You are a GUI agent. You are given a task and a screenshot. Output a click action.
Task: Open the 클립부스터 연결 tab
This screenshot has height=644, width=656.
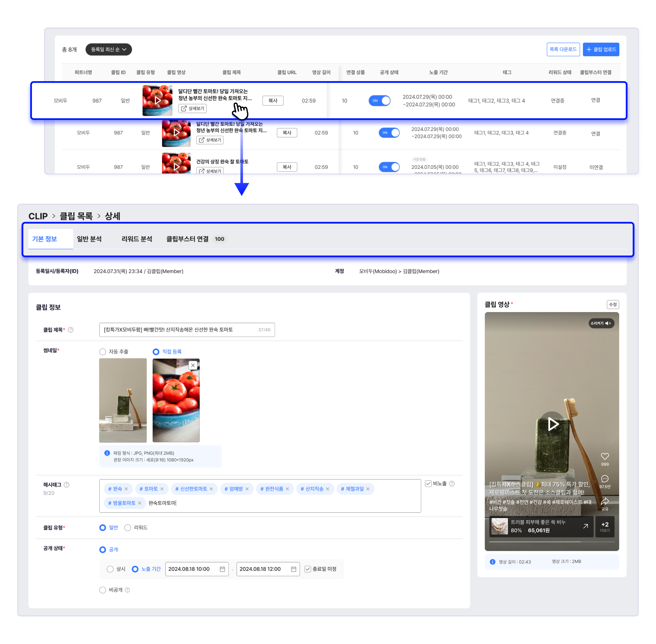(188, 239)
